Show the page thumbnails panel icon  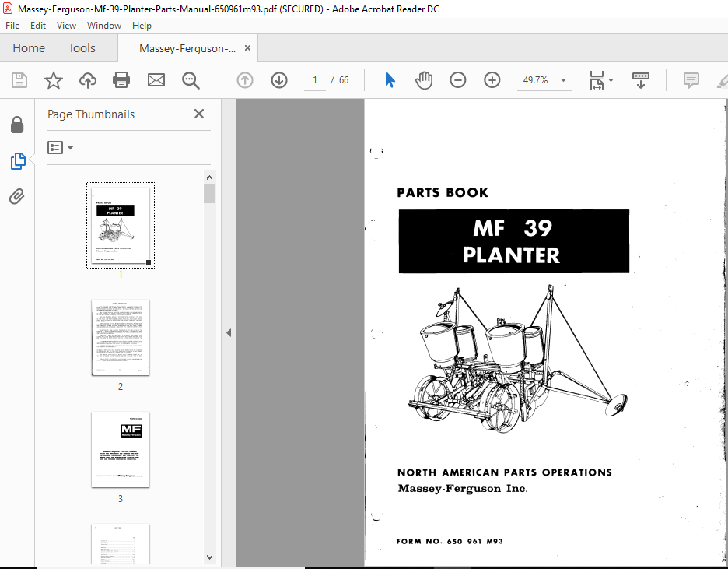click(x=18, y=160)
